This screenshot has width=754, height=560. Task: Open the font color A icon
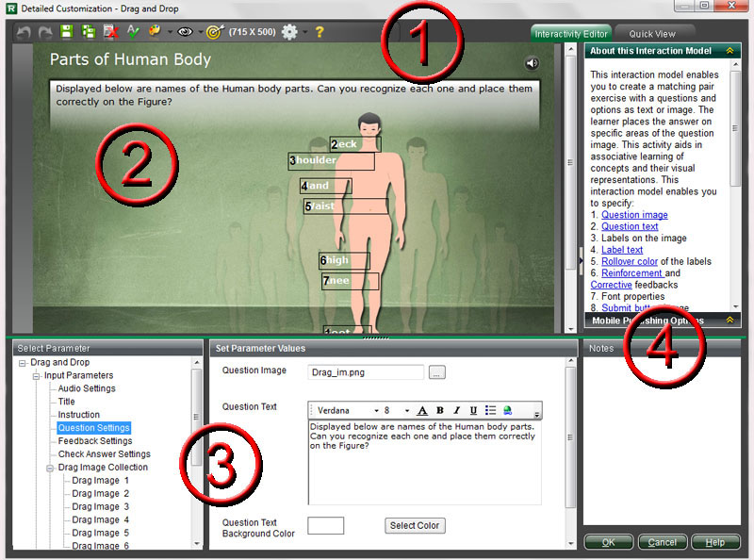(x=422, y=410)
